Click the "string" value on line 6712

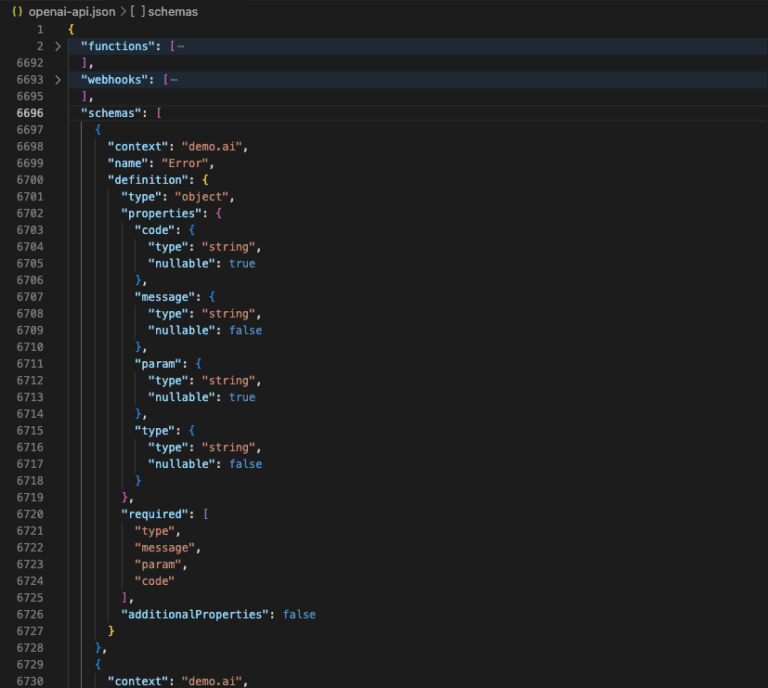point(229,381)
